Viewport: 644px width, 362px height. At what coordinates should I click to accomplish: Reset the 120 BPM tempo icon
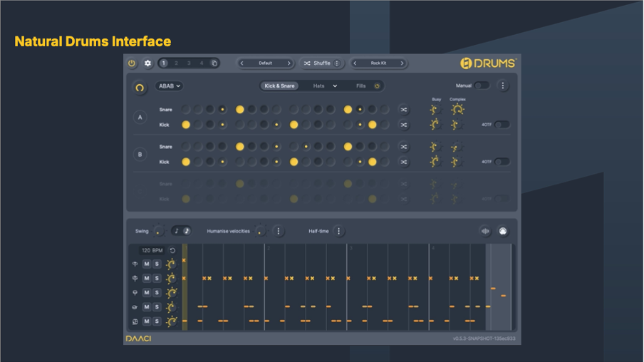[x=172, y=250]
